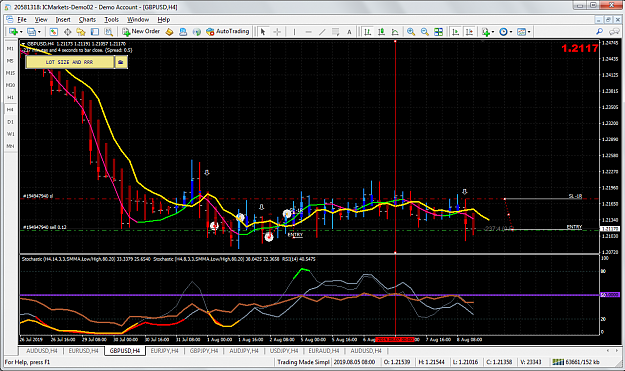Screen dimensions: 625x371
Task: Zoom out on the chart
Action: click(425, 31)
